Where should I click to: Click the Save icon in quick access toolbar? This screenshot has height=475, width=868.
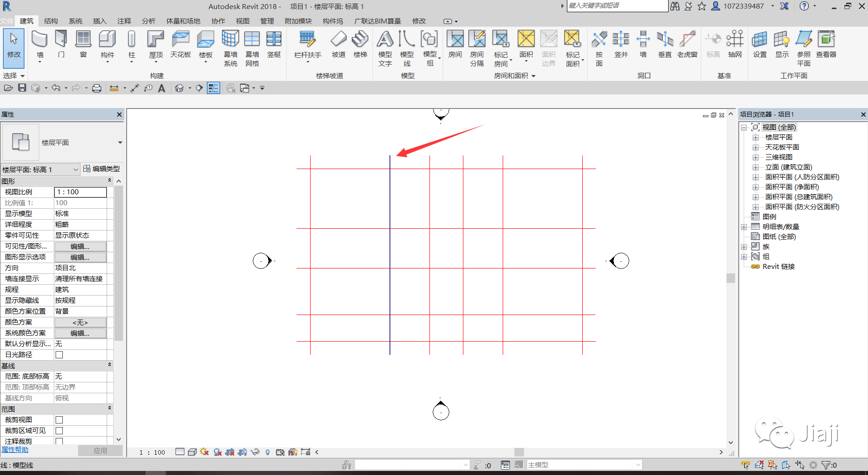[22, 88]
